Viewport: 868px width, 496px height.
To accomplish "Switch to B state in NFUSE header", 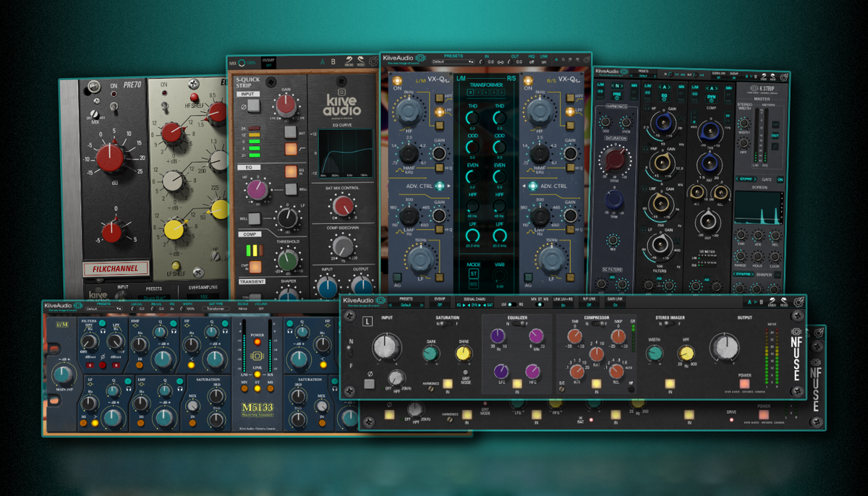I will tap(762, 302).
